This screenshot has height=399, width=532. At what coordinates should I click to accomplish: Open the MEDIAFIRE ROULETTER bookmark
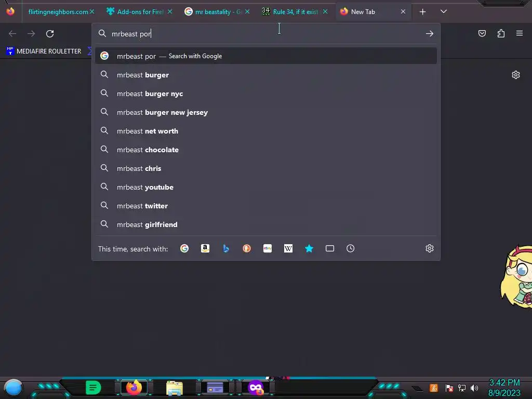[44, 51]
